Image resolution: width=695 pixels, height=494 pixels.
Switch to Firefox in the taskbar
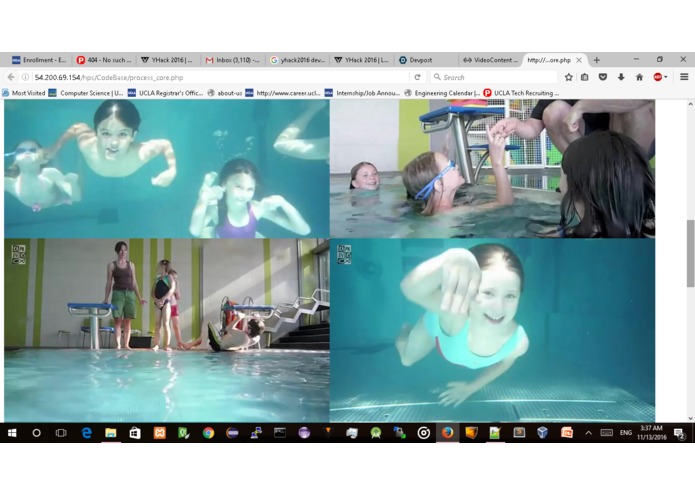tap(447, 433)
